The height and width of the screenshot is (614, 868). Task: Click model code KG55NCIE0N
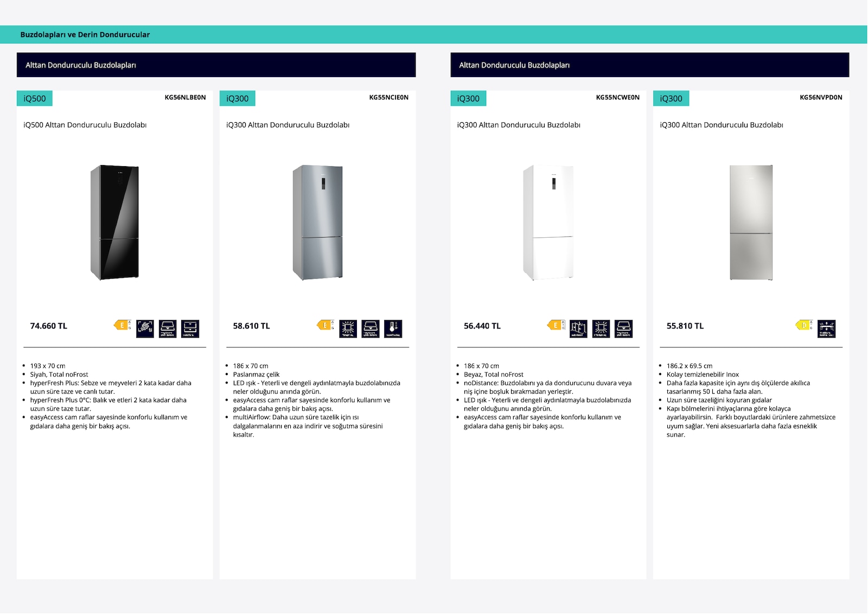click(389, 98)
